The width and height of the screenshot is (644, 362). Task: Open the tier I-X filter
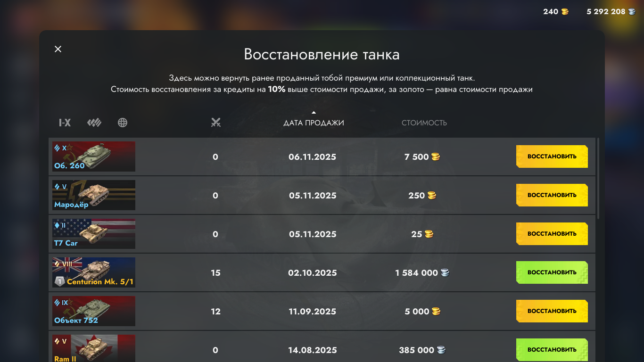(65, 123)
